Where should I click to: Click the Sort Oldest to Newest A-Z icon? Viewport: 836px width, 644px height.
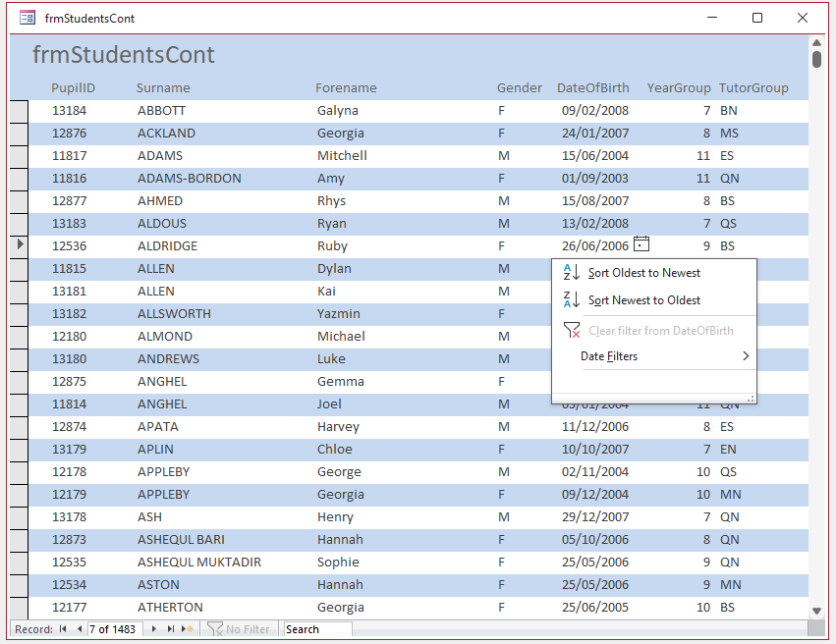pyautogui.click(x=572, y=272)
